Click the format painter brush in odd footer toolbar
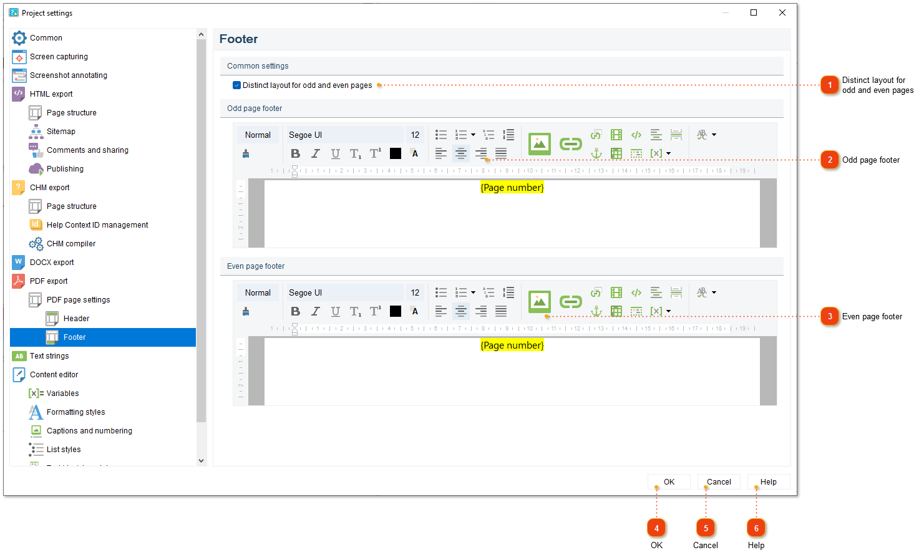 (246, 153)
